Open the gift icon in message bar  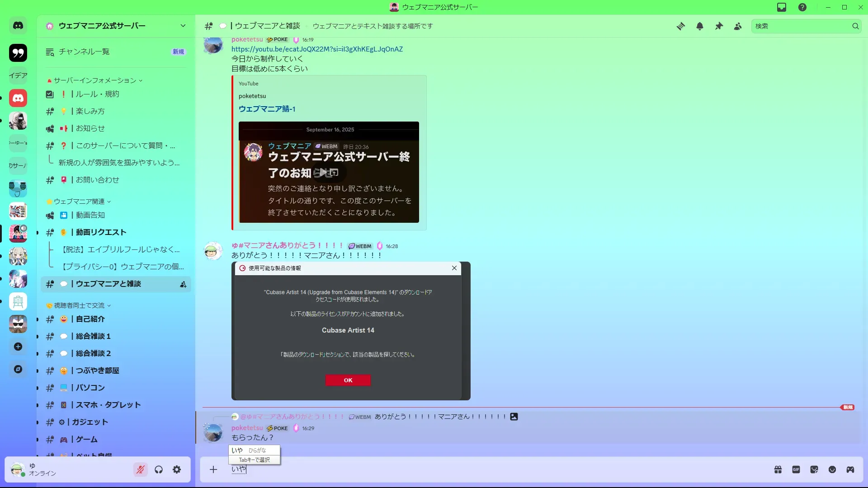(x=778, y=470)
